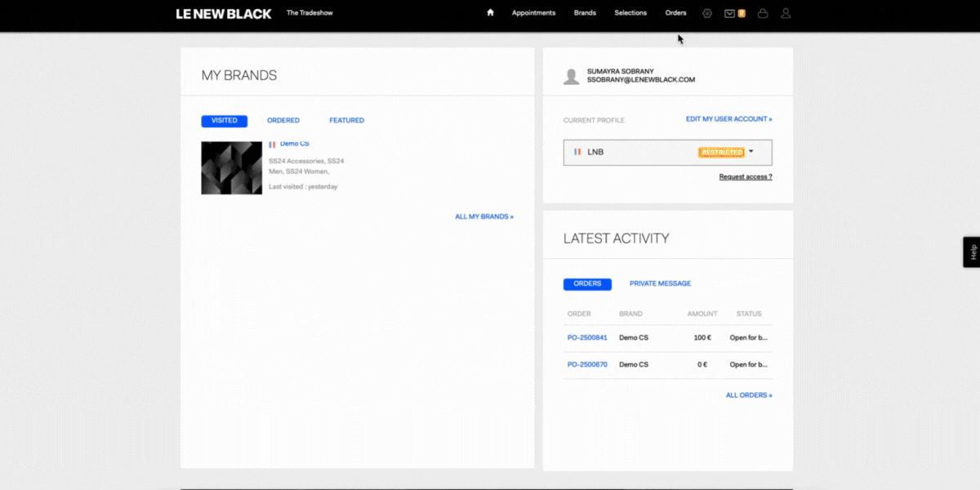Click the orange message count badge

(x=742, y=13)
